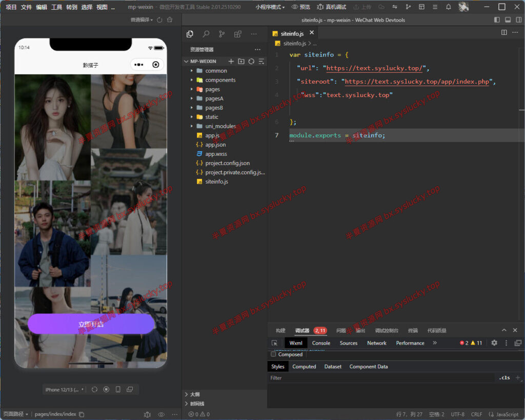525x420 pixels.
Task: Click the 预览 preview button
Action: (x=300, y=7)
